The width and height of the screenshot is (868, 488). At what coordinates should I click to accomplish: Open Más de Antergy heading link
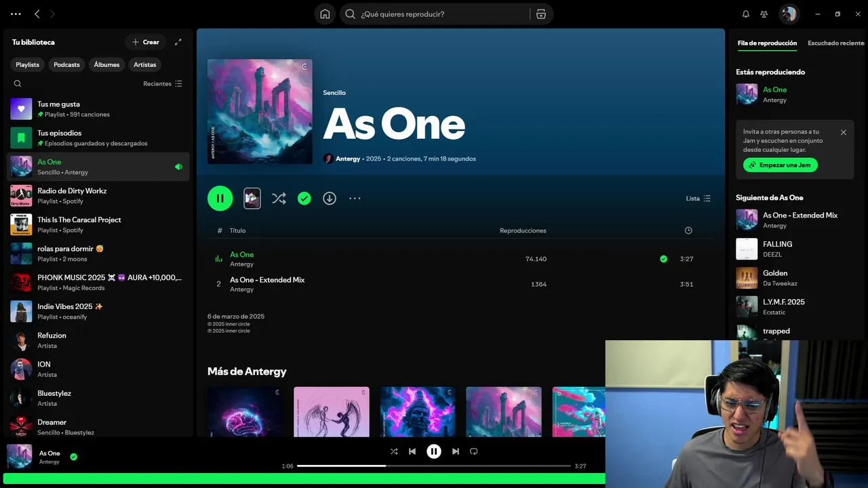(247, 371)
